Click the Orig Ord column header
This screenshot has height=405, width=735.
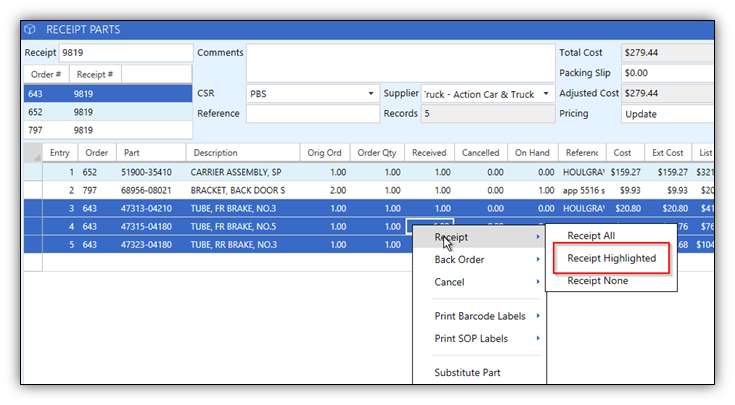click(x=324, y=153)
